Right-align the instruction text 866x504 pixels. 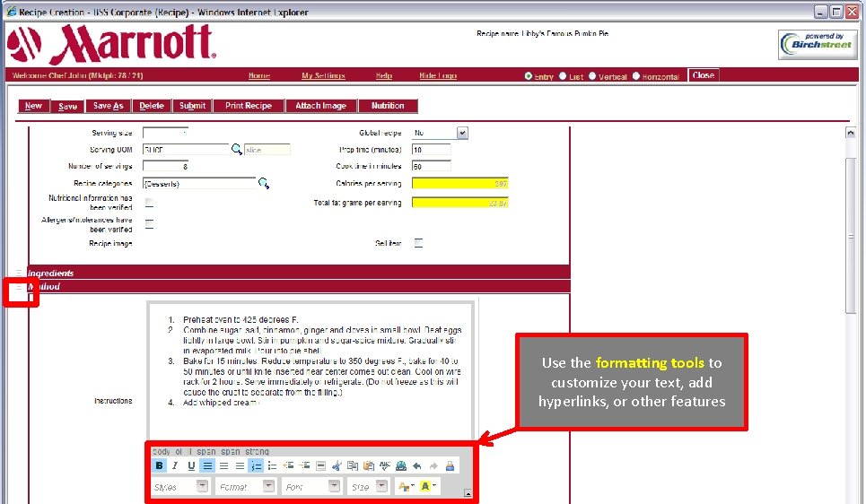click(240, 466)
